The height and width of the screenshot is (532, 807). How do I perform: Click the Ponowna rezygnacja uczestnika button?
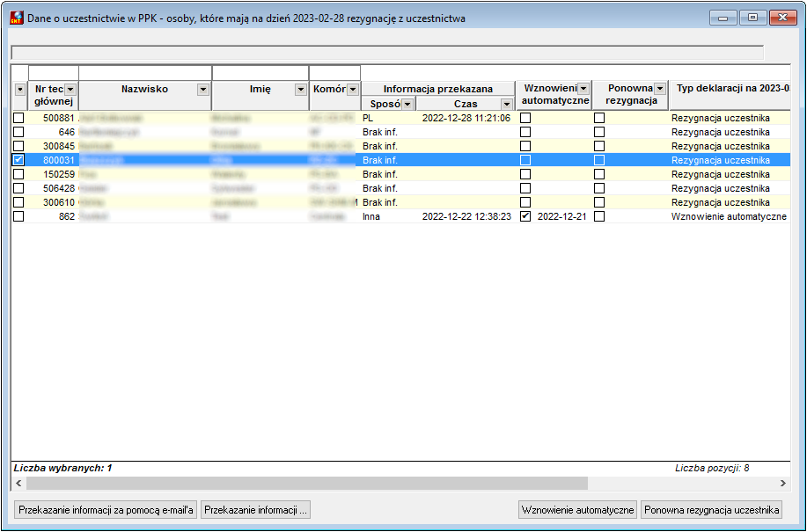pos(711,510)
